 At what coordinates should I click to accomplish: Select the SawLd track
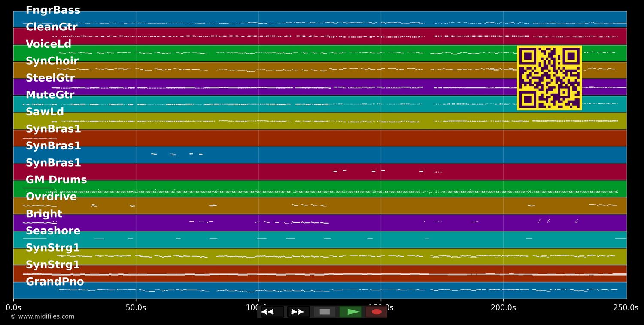click(x=45, y=112)
